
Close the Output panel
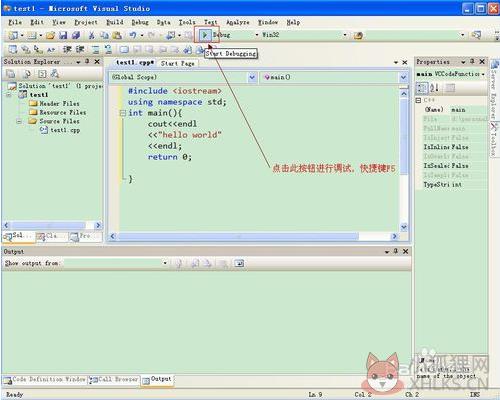click(x=405, y=251)
